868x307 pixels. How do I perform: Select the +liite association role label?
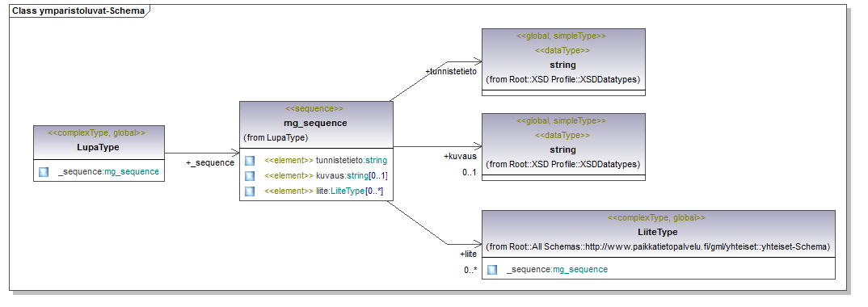tap(468, 254)
